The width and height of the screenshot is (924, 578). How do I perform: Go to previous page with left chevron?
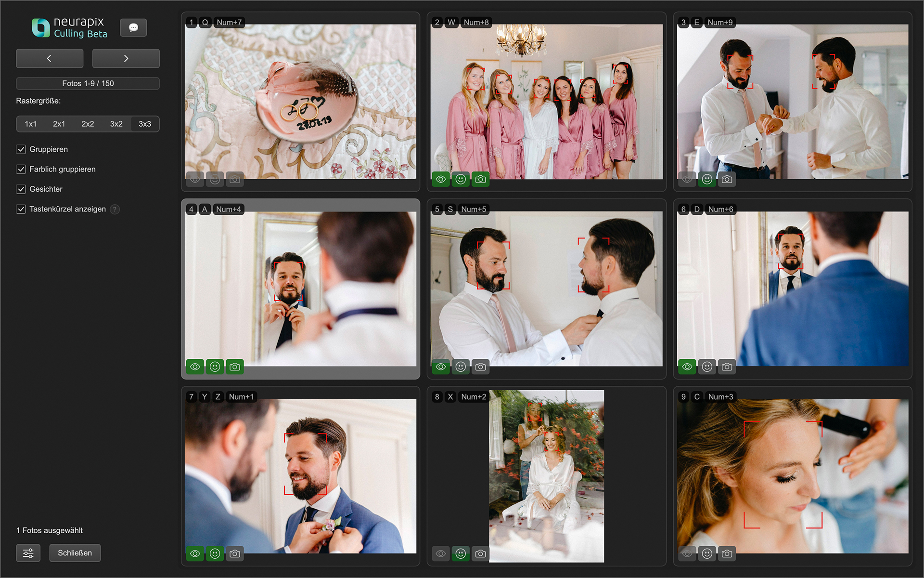point(49,58)
